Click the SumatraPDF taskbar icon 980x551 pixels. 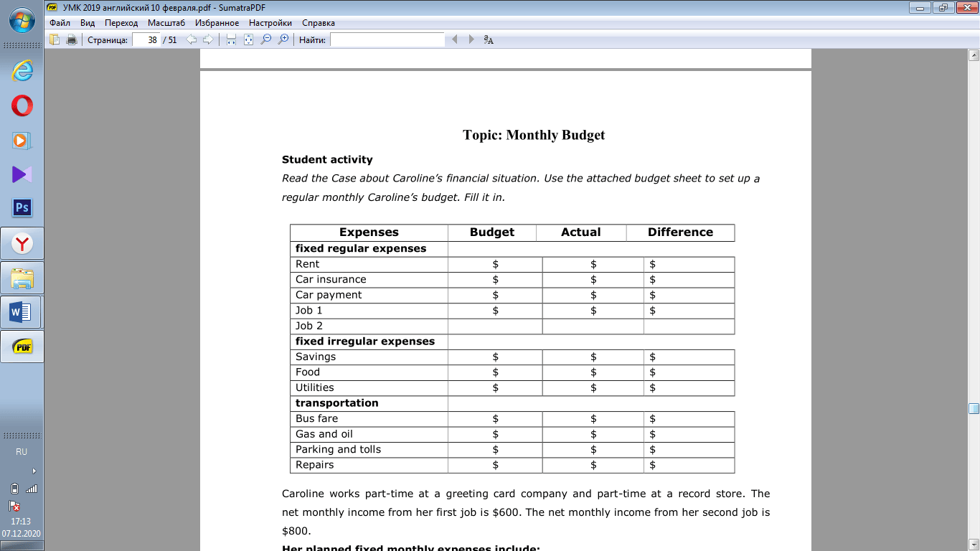coord(22,347)
